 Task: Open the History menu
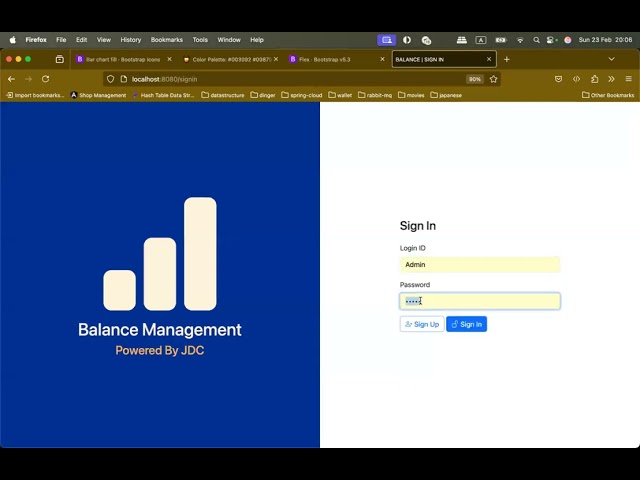[131, 40]
